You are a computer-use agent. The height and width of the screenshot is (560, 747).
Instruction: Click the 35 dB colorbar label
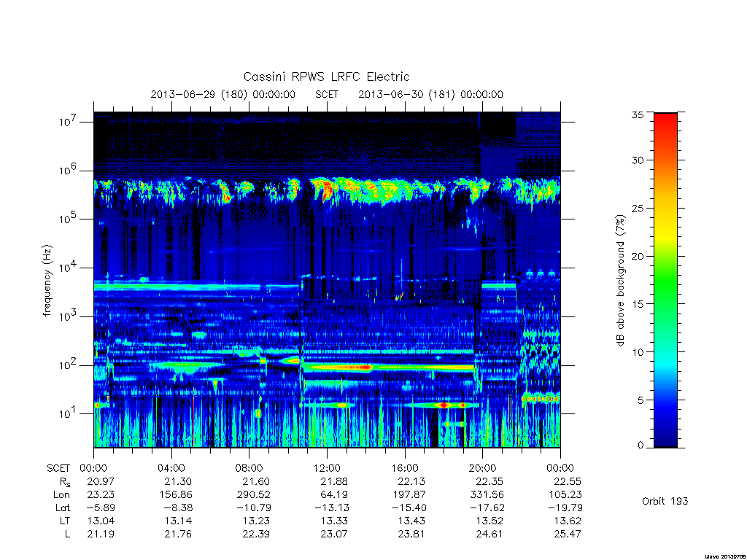click(x=637, y=114)
